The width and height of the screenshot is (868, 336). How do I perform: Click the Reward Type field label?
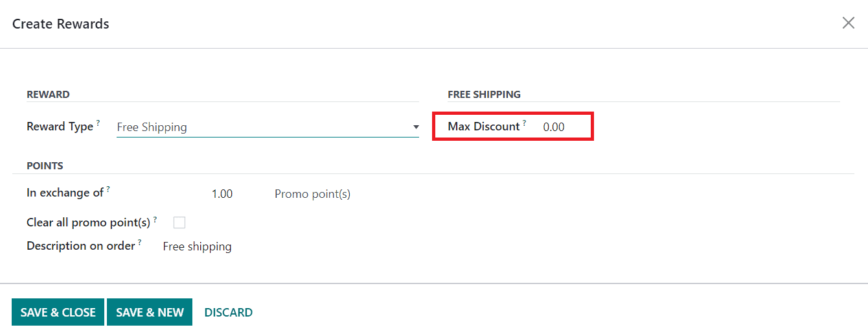(60, 126)
